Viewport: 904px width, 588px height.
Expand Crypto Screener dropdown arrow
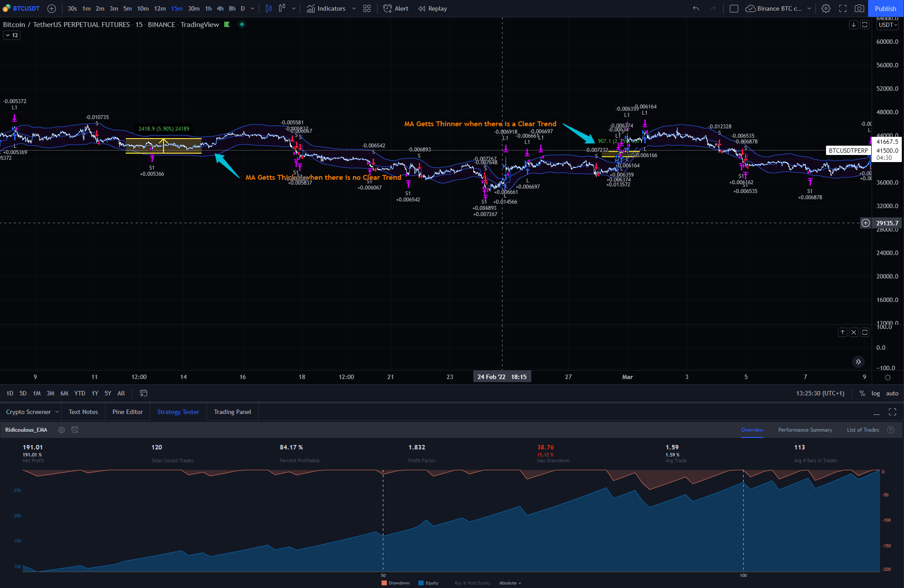(57, 412)
